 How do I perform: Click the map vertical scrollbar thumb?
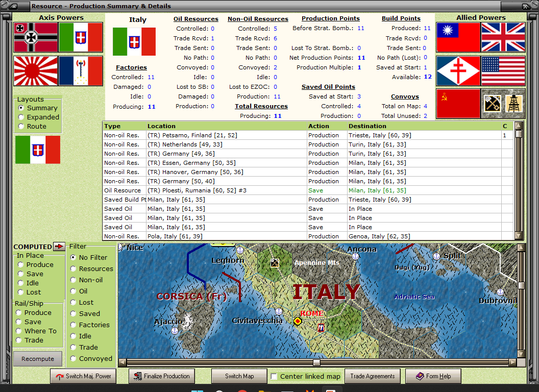point(521,285)
